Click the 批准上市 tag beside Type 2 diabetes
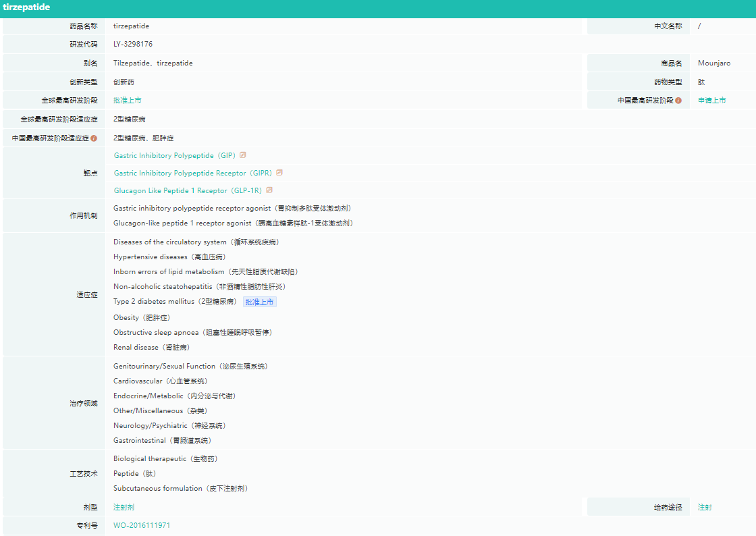Viewport: 756px width, 536px height. [259, 302]
